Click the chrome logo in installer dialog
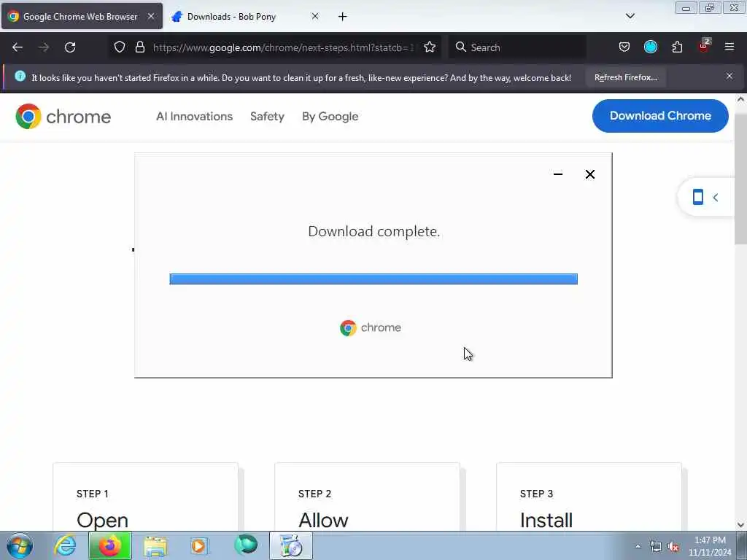The width and height of the screenshot is (747, 560). [370, 327]
